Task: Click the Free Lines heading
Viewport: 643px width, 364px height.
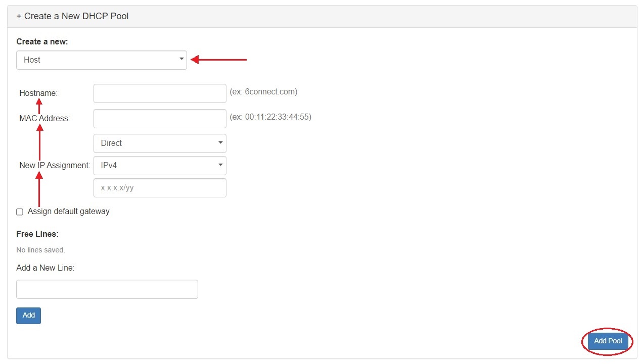Action: click(x=37, y=234)
